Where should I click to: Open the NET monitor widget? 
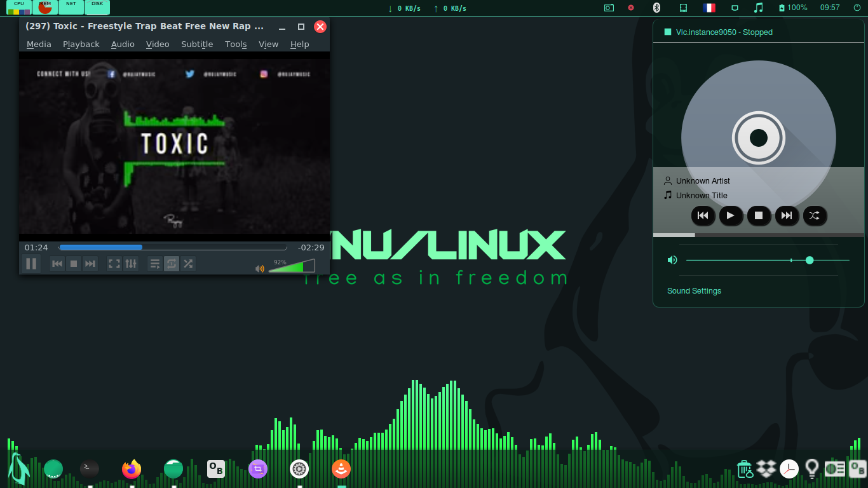(71, 8)
